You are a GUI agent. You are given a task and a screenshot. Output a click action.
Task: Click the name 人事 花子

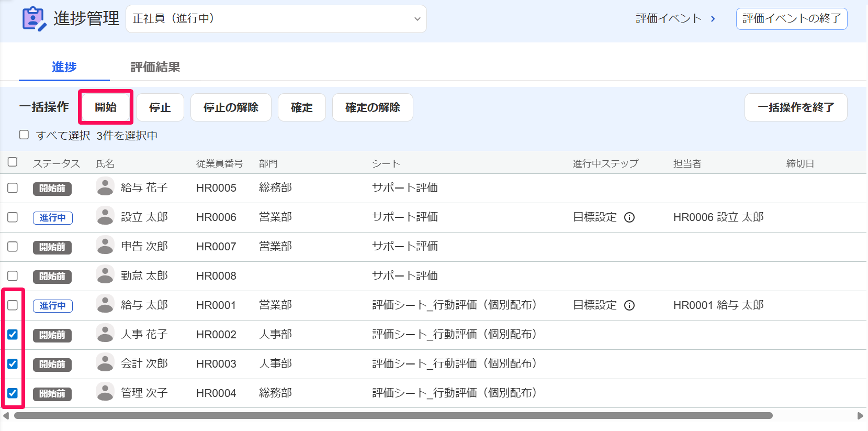144,334
